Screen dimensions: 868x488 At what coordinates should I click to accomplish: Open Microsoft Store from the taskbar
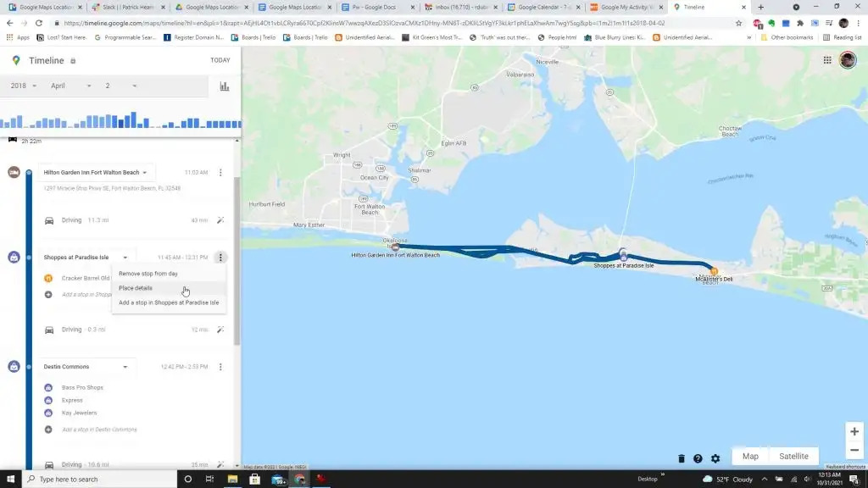click(254, 480)
